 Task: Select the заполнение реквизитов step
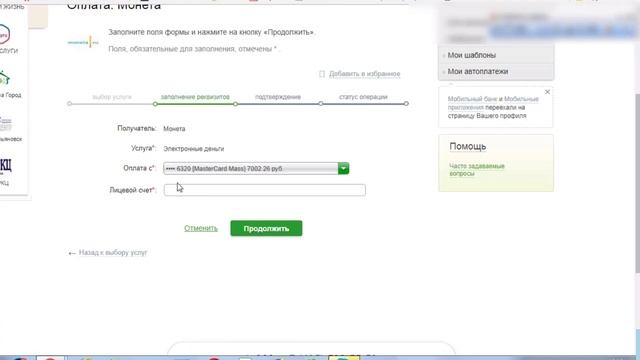[195, 97]
